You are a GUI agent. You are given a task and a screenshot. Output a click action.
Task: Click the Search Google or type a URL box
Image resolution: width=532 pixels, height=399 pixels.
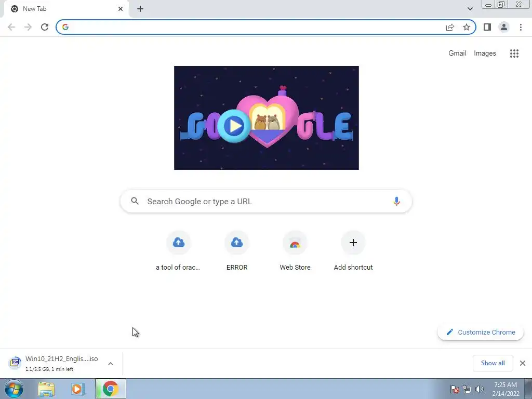pyautogui.click(x=266, y=201)
